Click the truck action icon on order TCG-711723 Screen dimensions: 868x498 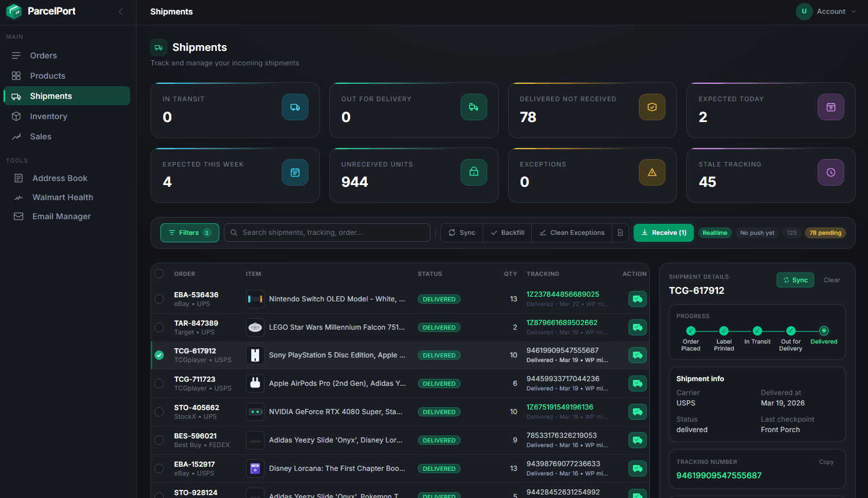[637, 383]
